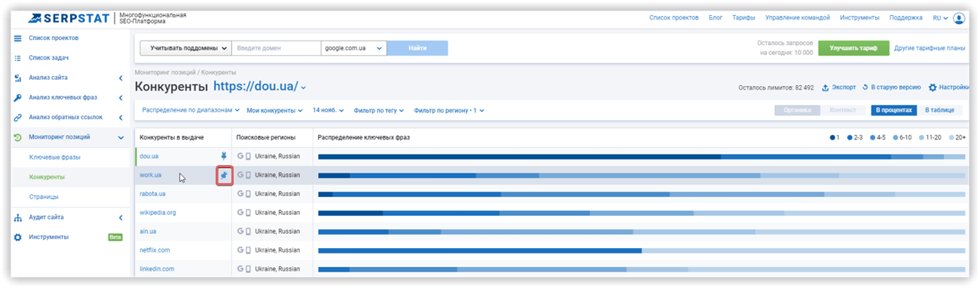Click the mobile device icon in the work.ua row
Viewport: 980px width, 288px height.
pyautogui.click(x=248, y=175)
